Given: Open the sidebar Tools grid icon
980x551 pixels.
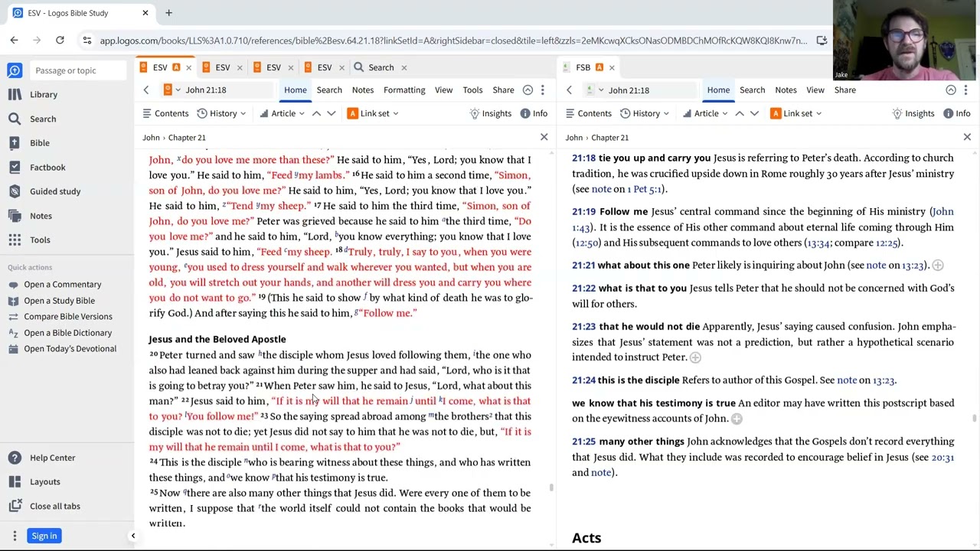Looking at the screenshot, I should click(15, 240).
